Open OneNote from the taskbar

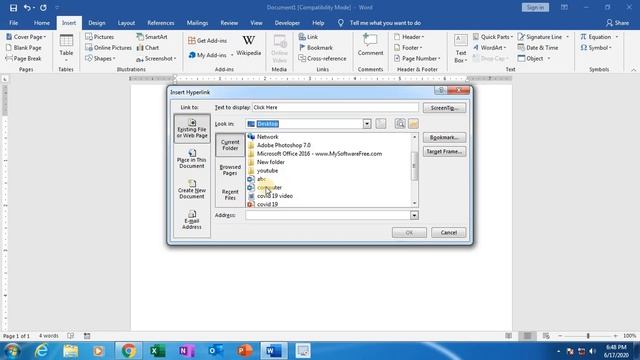(x=187, y=351)
